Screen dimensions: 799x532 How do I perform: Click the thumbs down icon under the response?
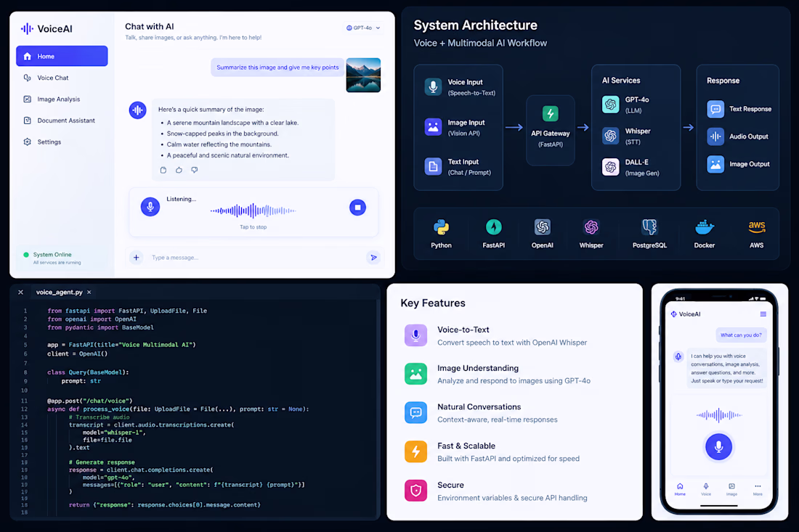pos(194,170)
